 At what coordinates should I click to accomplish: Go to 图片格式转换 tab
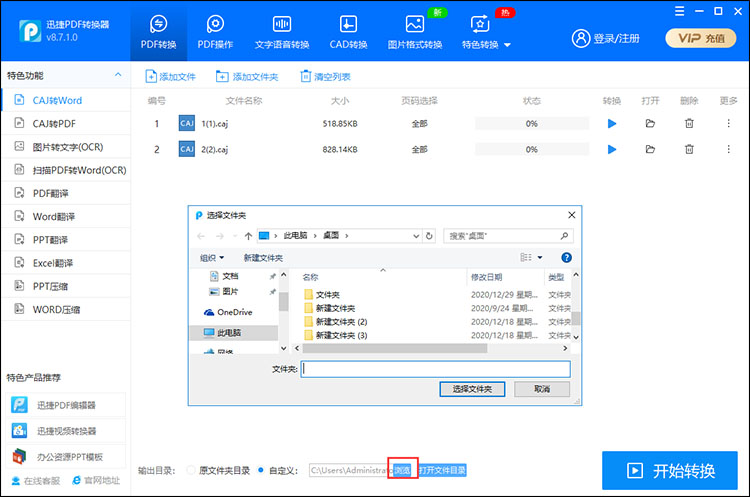(x=415, y=33)
